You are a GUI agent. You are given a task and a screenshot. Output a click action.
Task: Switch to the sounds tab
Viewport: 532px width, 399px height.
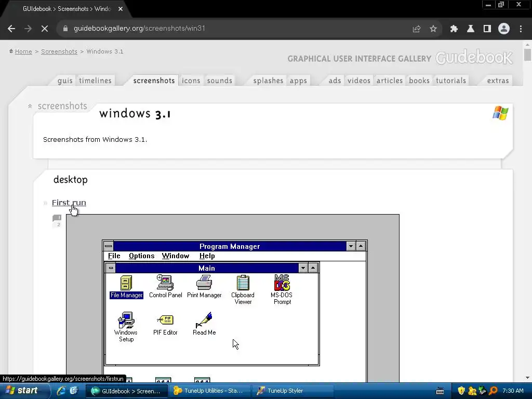point(220,81)
